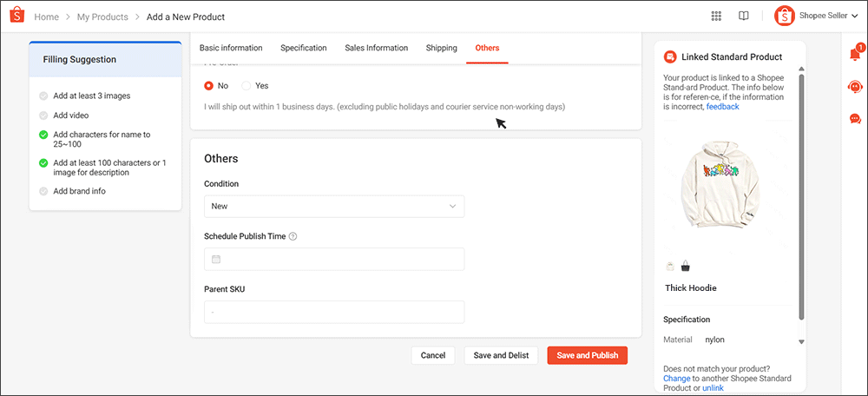Click the Linked Product panel scrollbar
The width and height of the screenshot is (868, 396).
tap(801, 197)
